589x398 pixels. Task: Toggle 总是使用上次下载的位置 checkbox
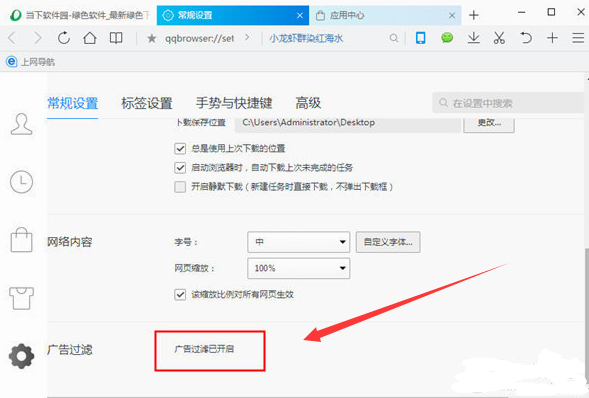coord(180,149)
